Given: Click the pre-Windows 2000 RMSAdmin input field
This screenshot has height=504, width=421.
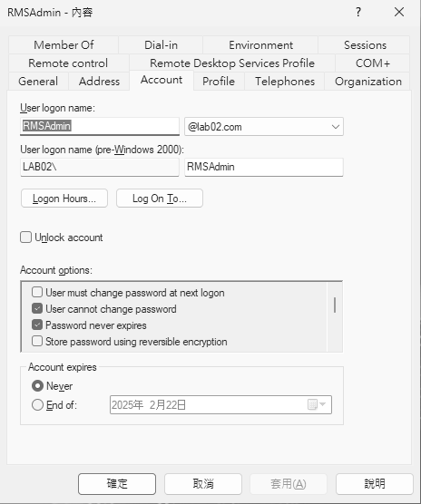Looking at the screenshot, I should coord(264,167).
